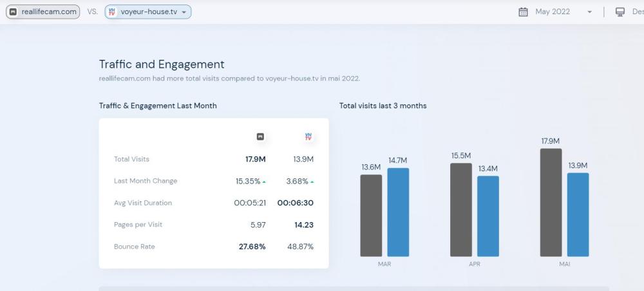The width and height of the screenshot is (644, 291).
Task: Click the blue MAI bar labeled 13.9M
Action: pos(578,214)
